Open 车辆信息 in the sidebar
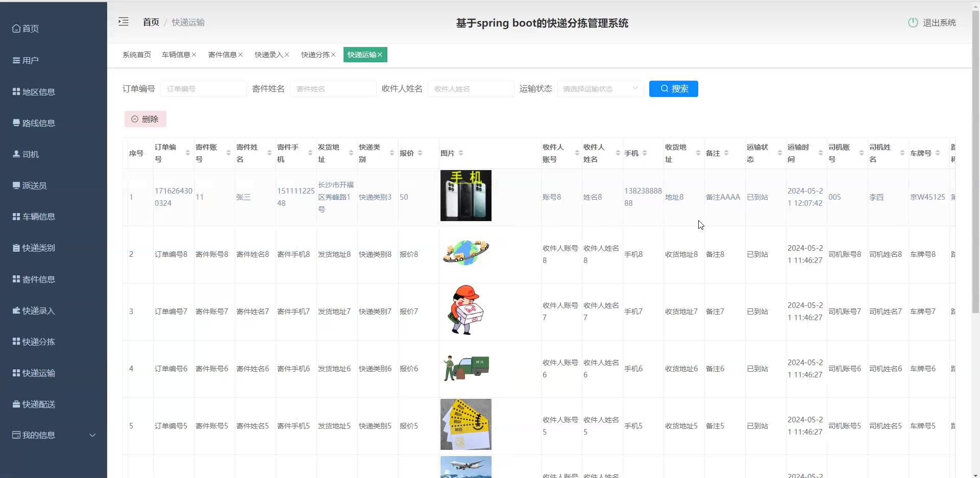 pyautogui.click(x=54, y=217)
